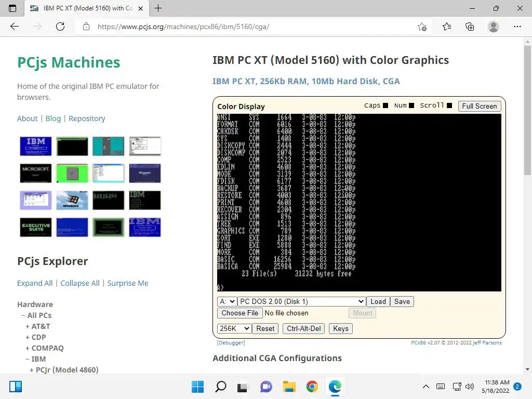The height and width of the screenshot is (399, 532).
Task: Open the blue IBM logo thumbnail in top row
Action: click(x=36, y=146)
